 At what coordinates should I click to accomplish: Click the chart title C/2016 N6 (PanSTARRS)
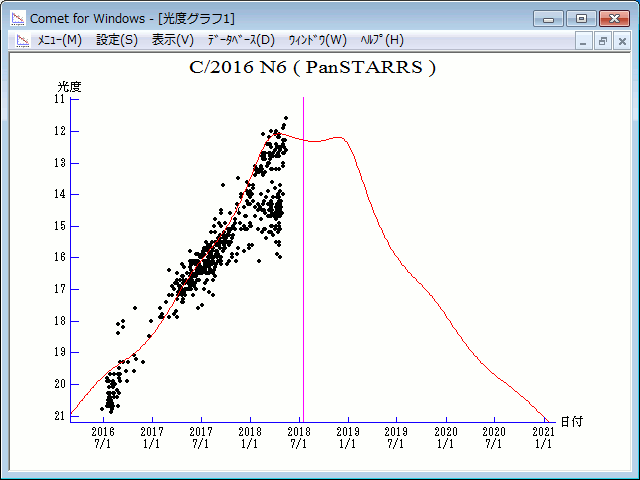(x=313, y=68)
